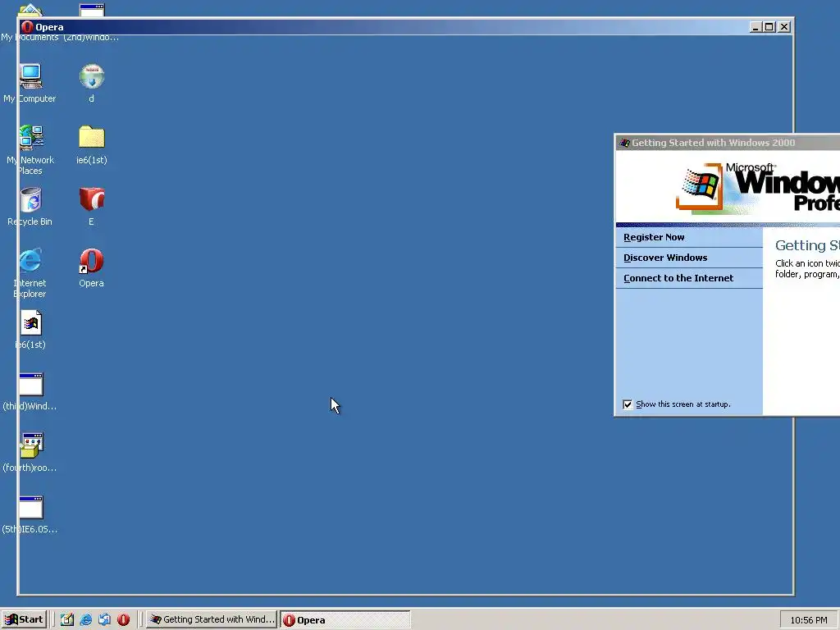Screen dimensions: 840x630
Task: Click the Show Desktop quick launch icon
Action: click(x=67, y=620)
